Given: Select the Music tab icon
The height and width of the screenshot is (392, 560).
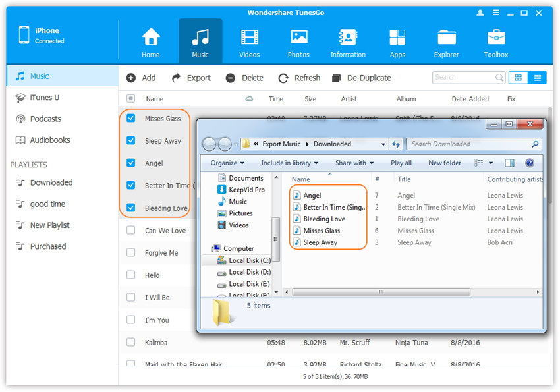Looking at the screenshot, I should pos(200,38).
